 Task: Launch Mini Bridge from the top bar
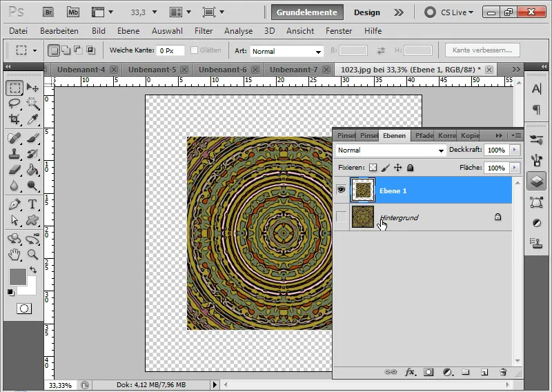point(73,12)
